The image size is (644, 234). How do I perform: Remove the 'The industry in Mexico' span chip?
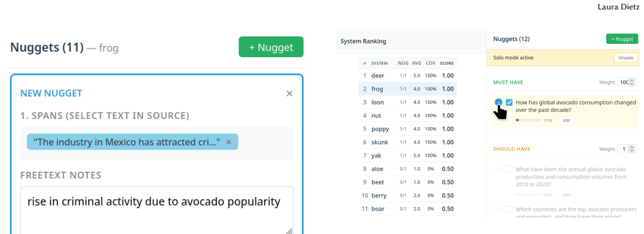coord(229,142)
